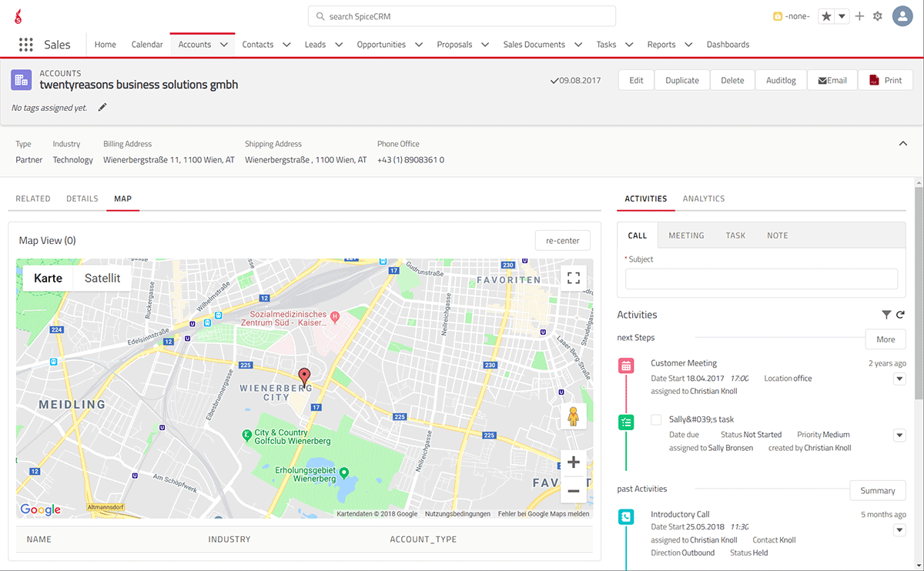The height and width of the screenshot is (571, 924).
Task: Click the Edit button
Action: pyautogui.click(x=636, y=80)
